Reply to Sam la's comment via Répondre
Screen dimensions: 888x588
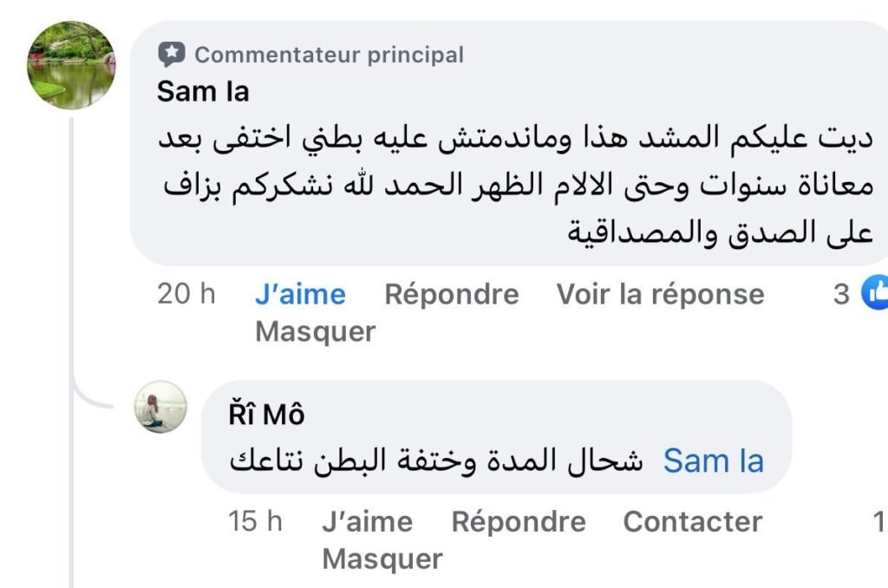pos(451,295)
